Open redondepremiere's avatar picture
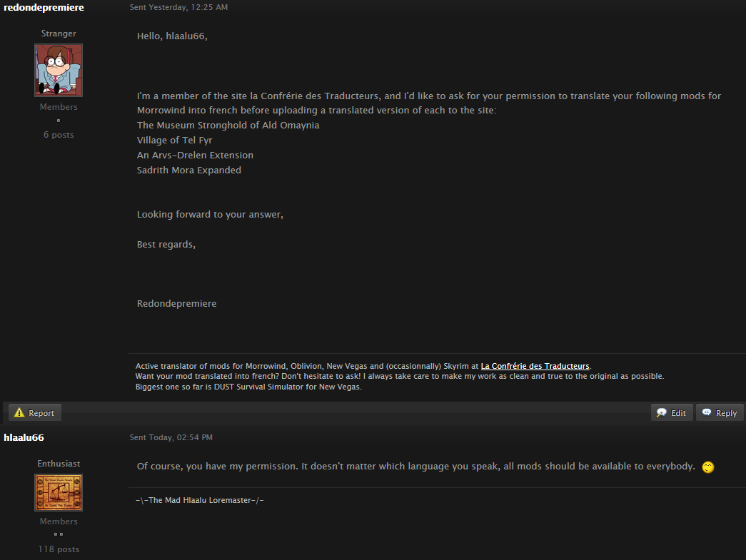The width and height of the screenshot is (746, 560). [59, 71]
